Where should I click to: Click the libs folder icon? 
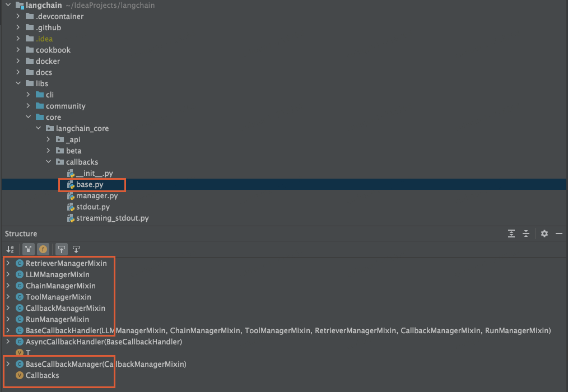point(30,83)
